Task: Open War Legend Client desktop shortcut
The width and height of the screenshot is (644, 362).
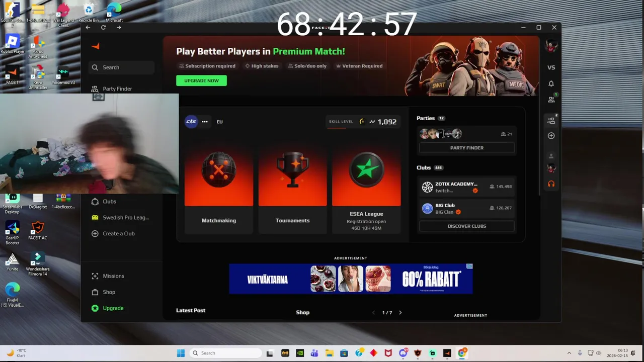Action: pos(63,15)
